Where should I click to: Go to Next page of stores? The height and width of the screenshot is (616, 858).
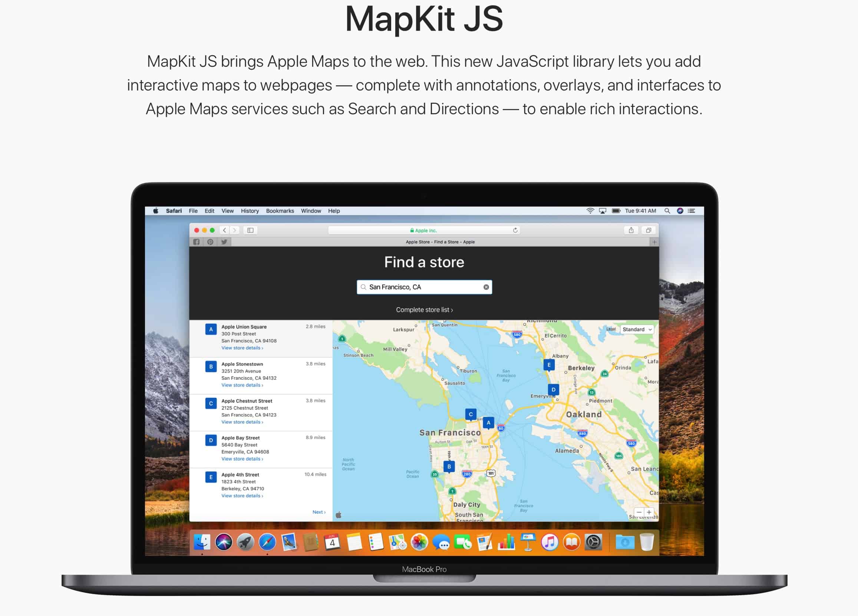[319, 512]
